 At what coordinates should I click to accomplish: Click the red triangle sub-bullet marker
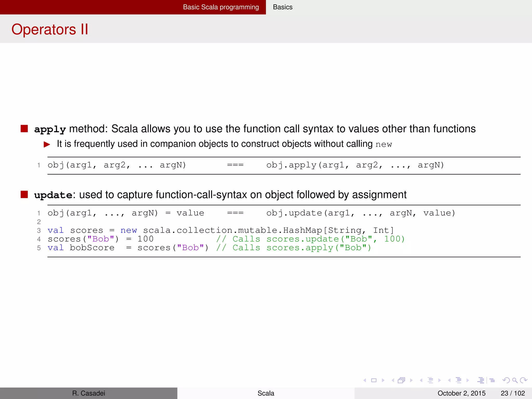[47, 144]
